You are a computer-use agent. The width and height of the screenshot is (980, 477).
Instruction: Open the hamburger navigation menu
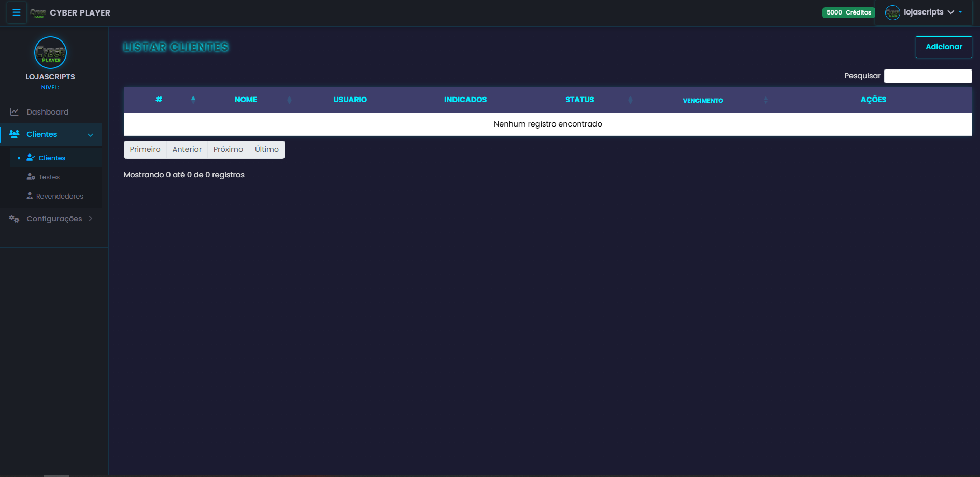click(16, 12)
